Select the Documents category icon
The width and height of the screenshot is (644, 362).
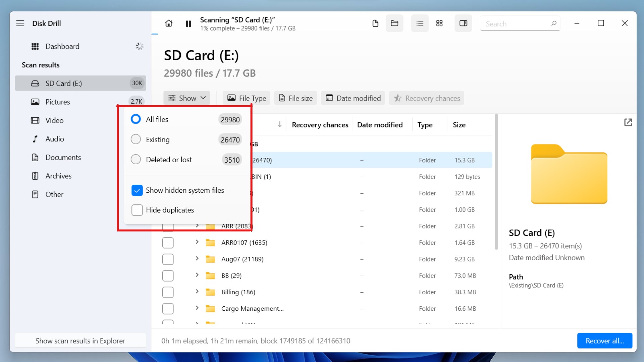click(x=35, y=157)
